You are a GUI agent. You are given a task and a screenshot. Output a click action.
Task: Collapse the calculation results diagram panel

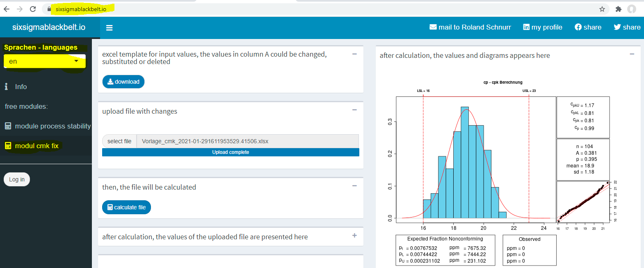click(x=632, y=54)
